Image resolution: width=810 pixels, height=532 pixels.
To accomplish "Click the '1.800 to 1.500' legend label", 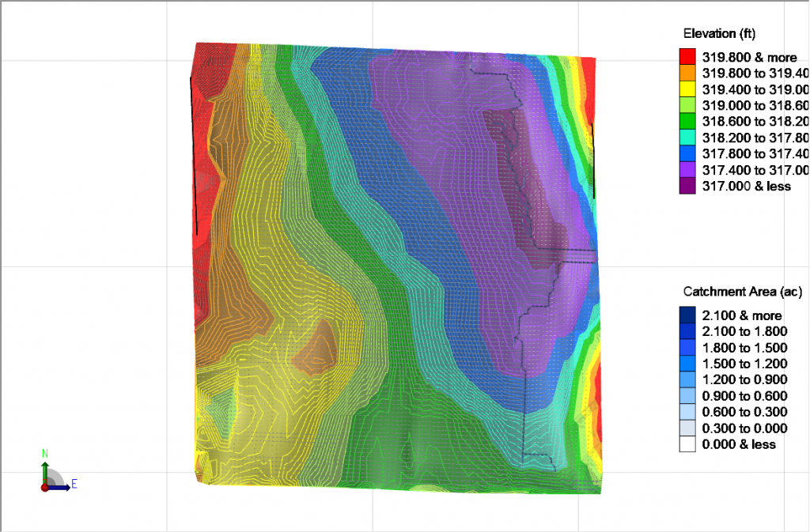I will (x=745, y=347).
